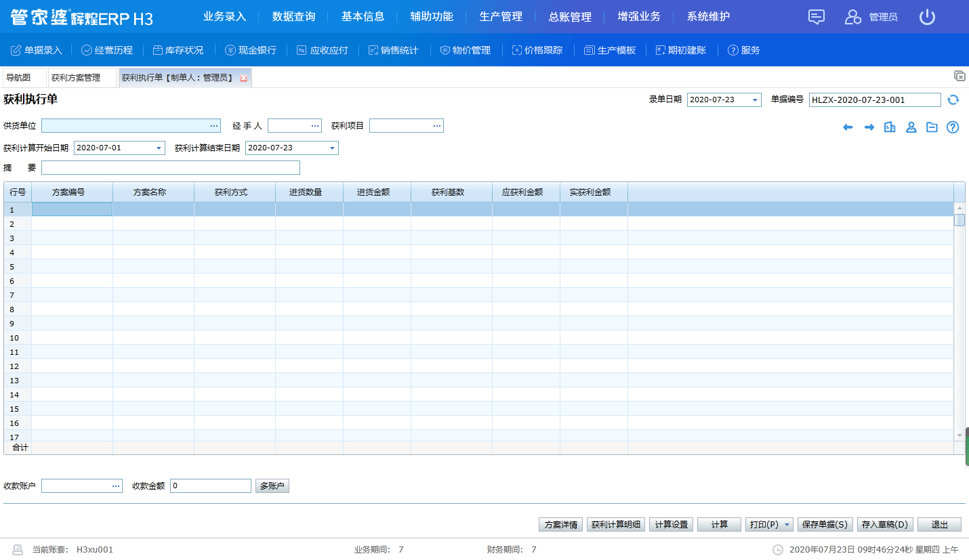This screenshot has width=969, height=560.
Task: Open 获利项目 selector ellipsis
Action: coord(437,126)
